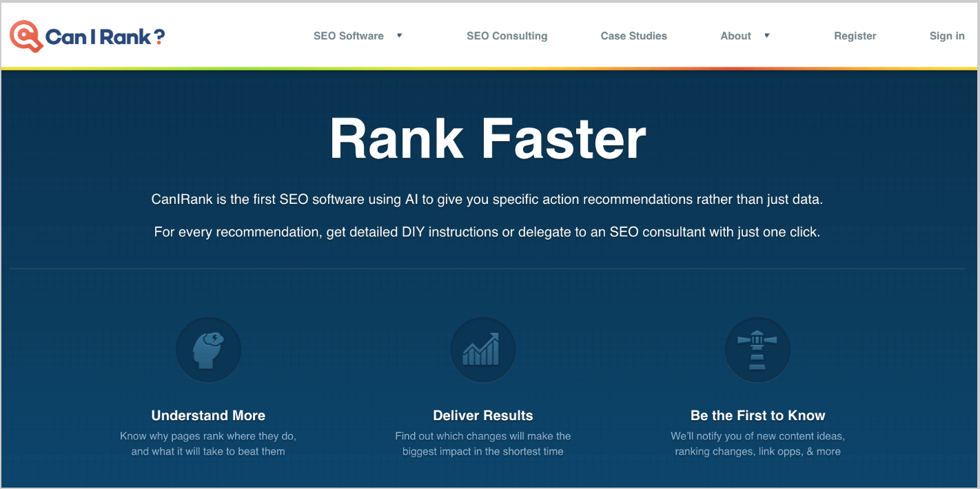Click the "Be the First to Know" heading

point(758,415)
